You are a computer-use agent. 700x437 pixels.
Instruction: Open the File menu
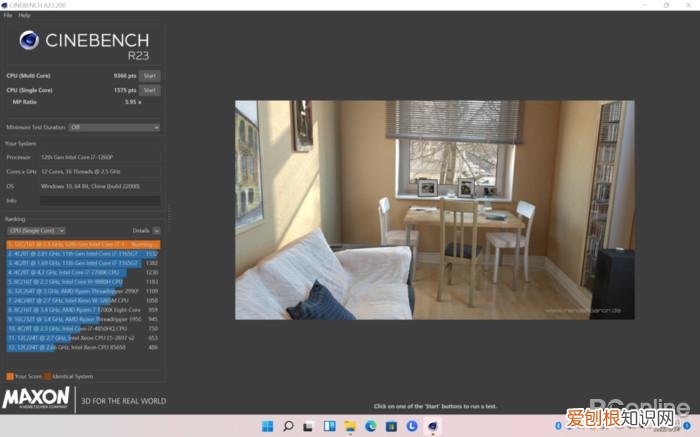7,15
